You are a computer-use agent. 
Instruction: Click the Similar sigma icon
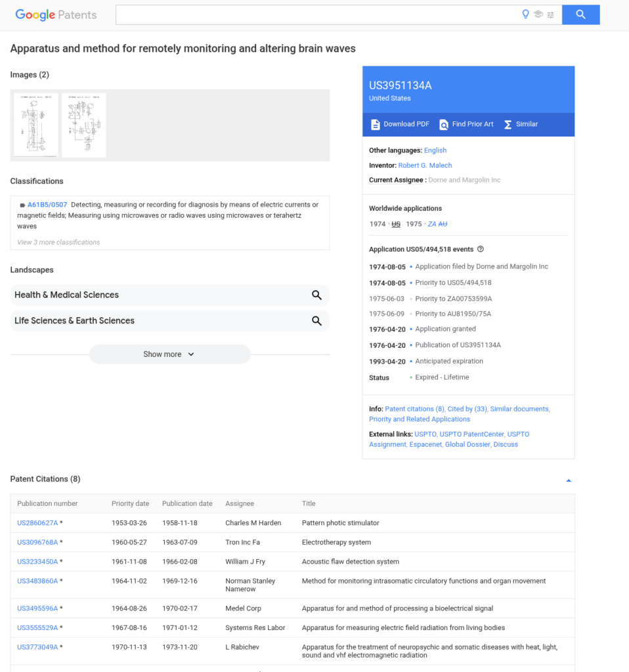coord(508,125)
